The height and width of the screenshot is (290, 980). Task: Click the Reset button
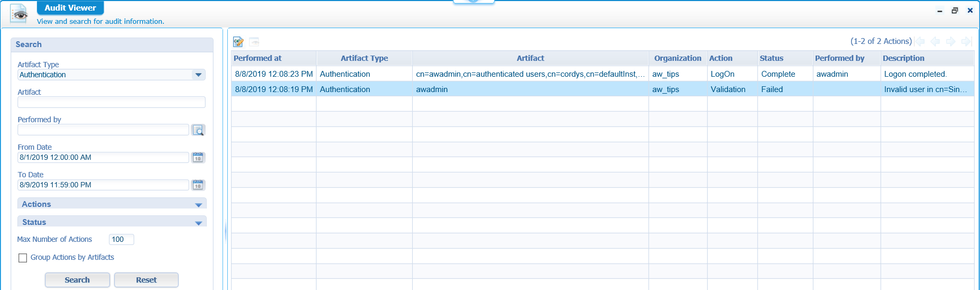[146, 280]
